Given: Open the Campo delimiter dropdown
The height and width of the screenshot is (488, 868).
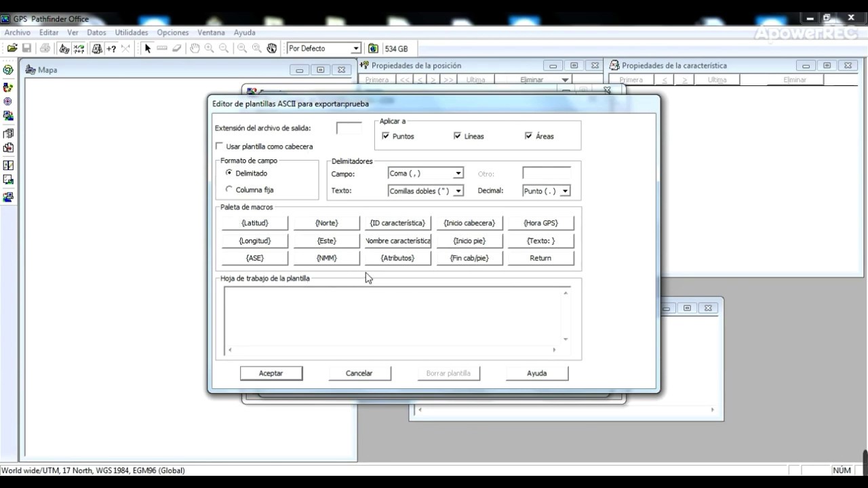Looking at the screenshot, I should point(458,174).
